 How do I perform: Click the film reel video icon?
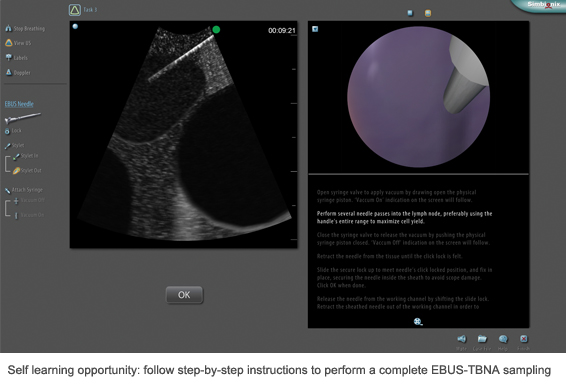[x=418, y=321]
